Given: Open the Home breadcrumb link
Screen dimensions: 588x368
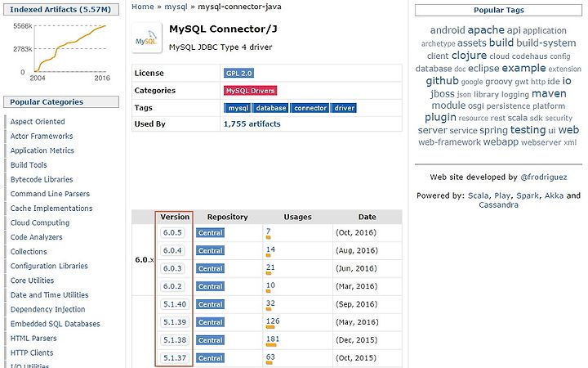Looking at the screenshot, I should (142, 7).
